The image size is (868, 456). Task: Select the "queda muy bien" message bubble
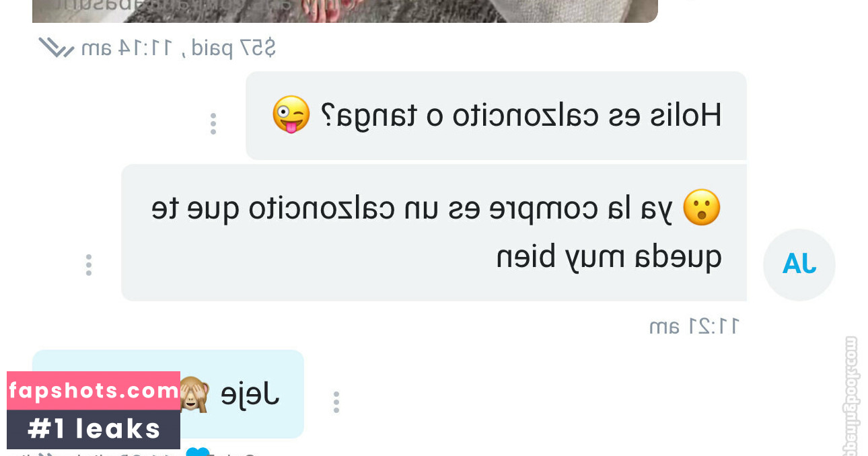tap(434, 233)
